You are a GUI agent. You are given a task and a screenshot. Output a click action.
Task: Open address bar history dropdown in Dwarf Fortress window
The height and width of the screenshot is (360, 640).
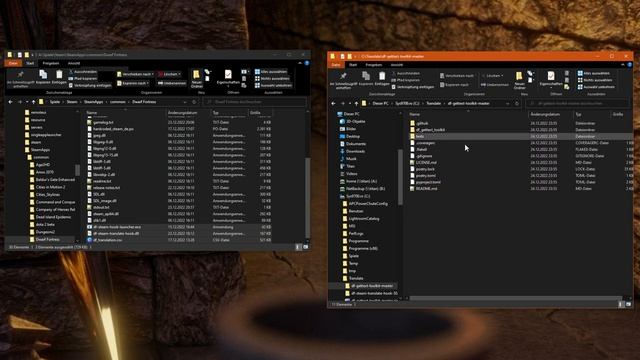(185, 102)
